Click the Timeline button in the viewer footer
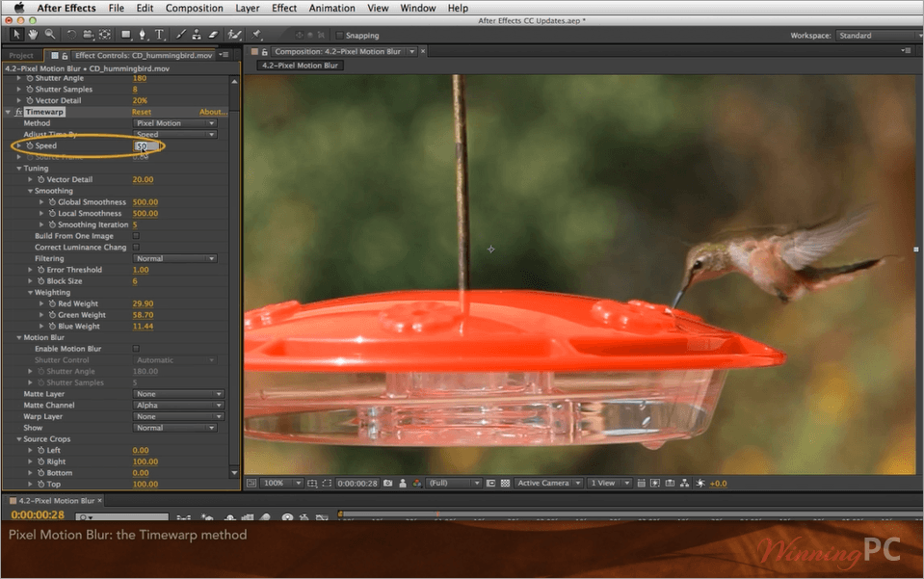Image resolution: width=924 pixels, height=579 pixels. tap(670, 483)
